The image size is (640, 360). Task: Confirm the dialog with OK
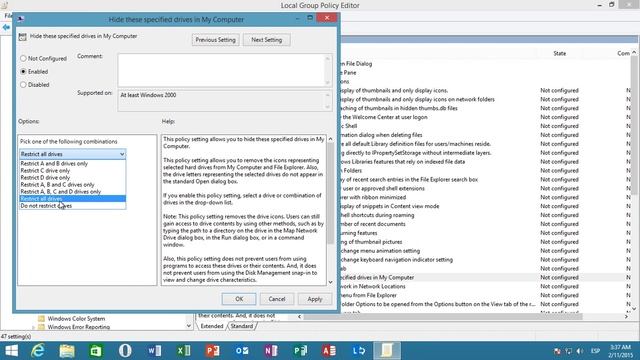239,299
